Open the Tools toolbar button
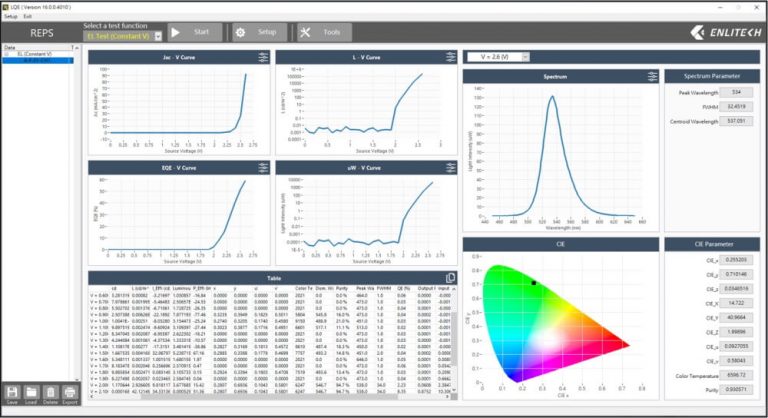 [324, 32]
